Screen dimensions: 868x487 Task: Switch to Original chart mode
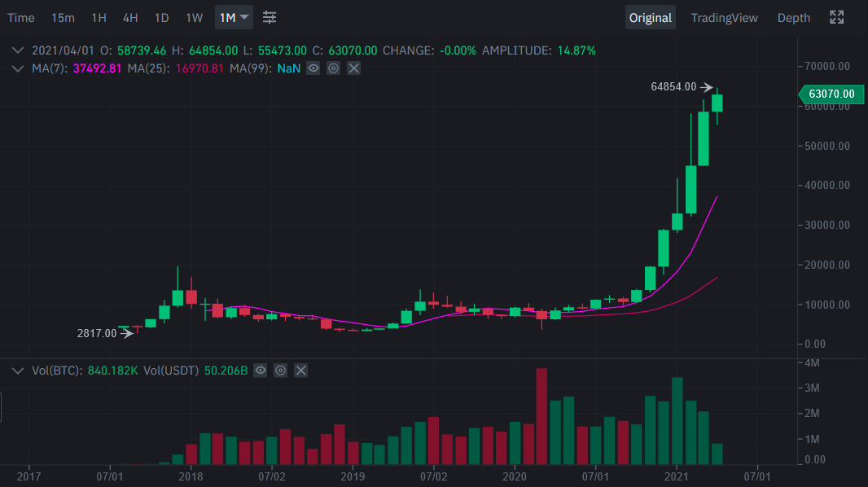pos(651,18)
